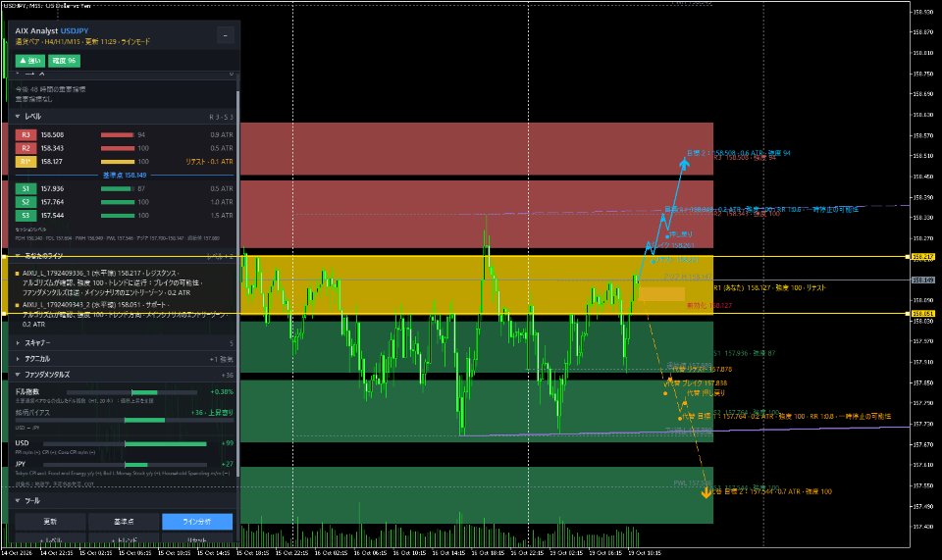This screenshot has height=560, width=942.
Task: Click the +36 · 上昇寄り bias value
Action: click(x=212, y=413)
